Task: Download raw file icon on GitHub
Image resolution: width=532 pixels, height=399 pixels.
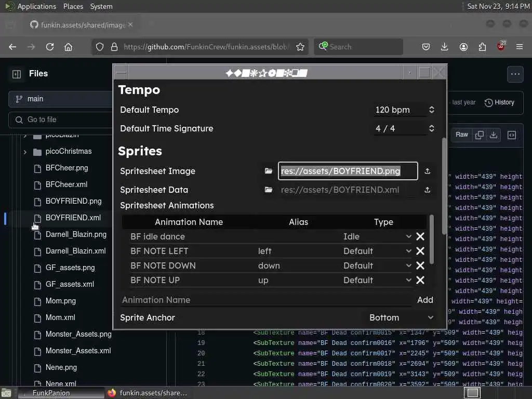Action: 494,135
